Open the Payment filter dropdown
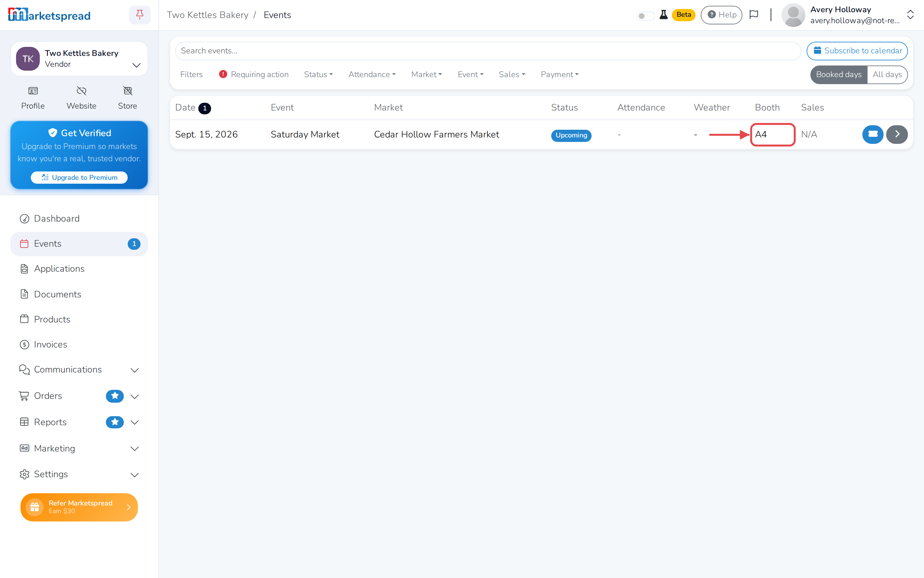The width and height of the screenshot is (924, 578). (560, 74)
